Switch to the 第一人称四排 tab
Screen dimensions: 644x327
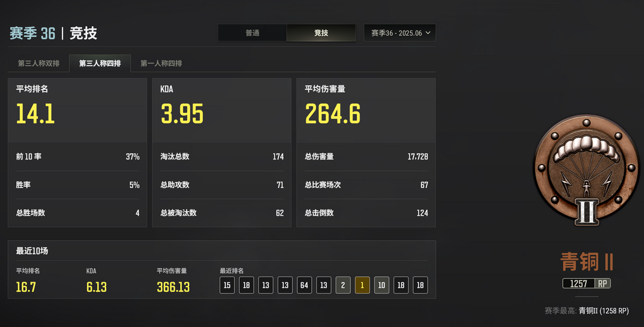click(x=161, y=63)
